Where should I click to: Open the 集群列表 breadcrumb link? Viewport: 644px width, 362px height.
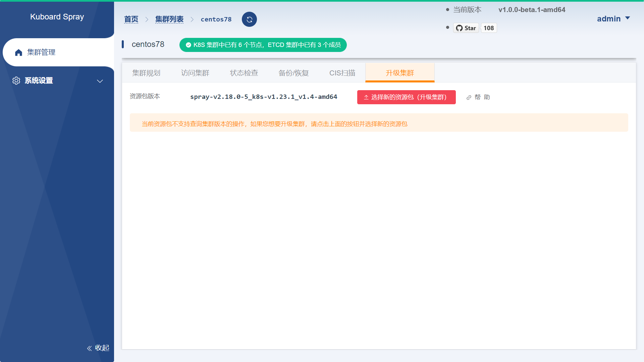pyautogui.click(x=169, y=19)
